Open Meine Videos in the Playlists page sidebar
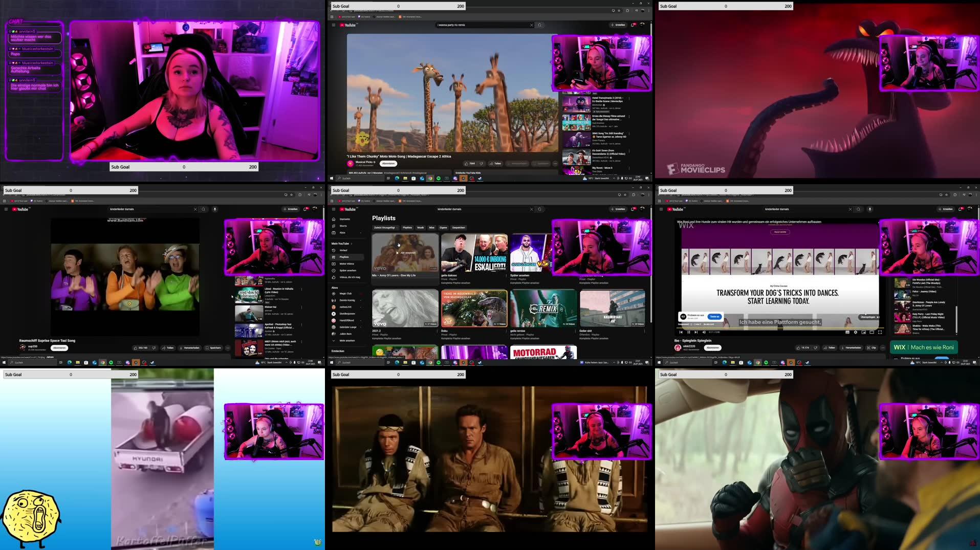Screen dimensions: 980x550 (x=346, y=263)
